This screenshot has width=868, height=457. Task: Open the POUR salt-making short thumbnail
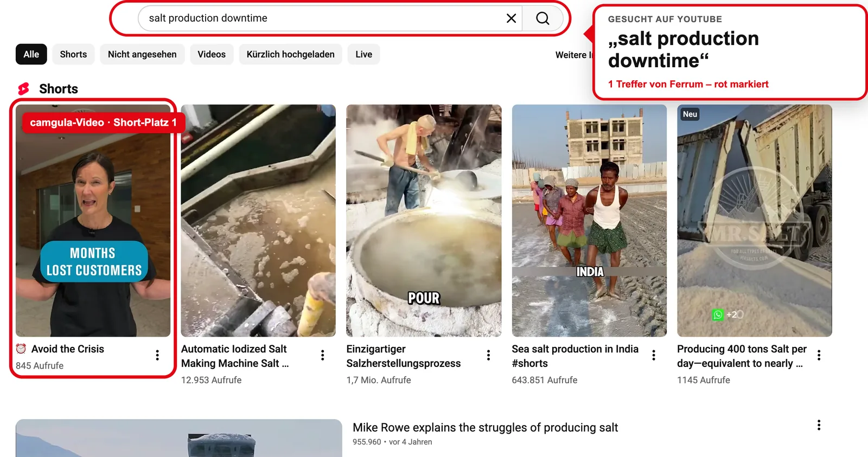point(424,221)
